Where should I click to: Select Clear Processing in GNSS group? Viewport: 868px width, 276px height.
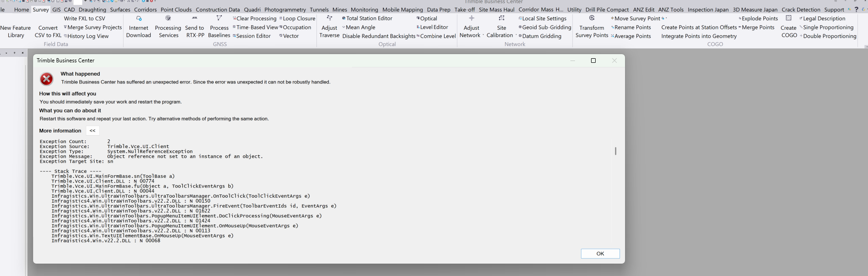(254, 19)
